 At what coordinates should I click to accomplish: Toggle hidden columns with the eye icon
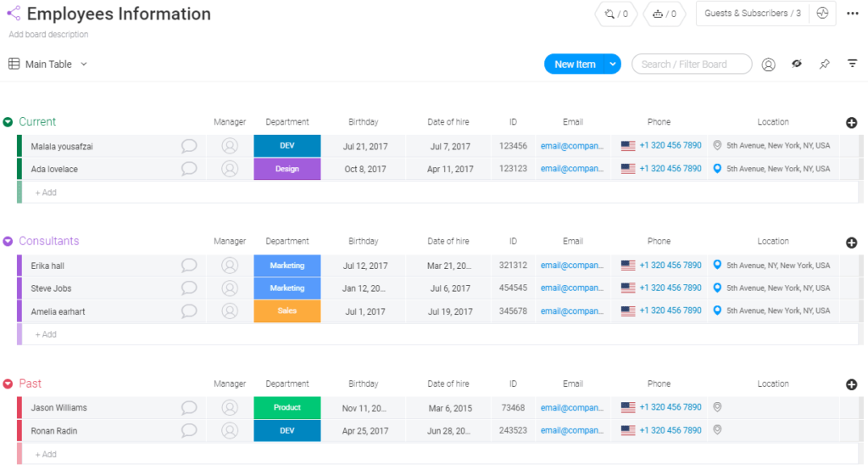tap(796, 64)
